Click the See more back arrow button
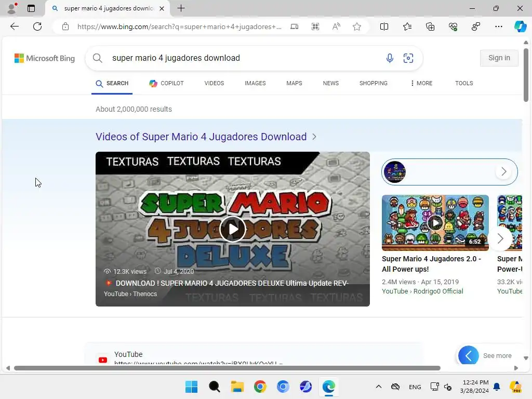The image size is (532, 399). (469, 355)
